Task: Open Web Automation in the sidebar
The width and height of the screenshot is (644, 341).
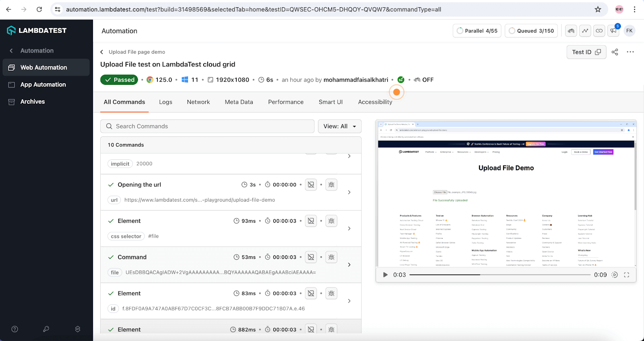Action: 46,68
